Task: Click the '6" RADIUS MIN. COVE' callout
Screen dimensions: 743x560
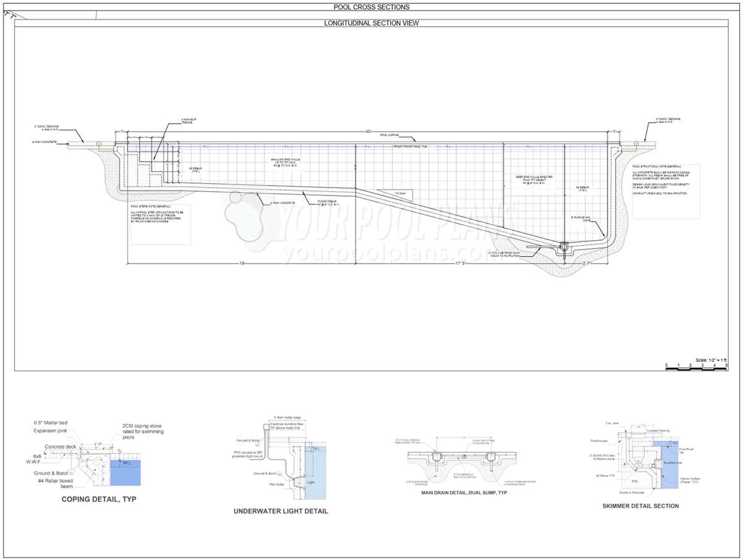Action: (x=582, y=220)
